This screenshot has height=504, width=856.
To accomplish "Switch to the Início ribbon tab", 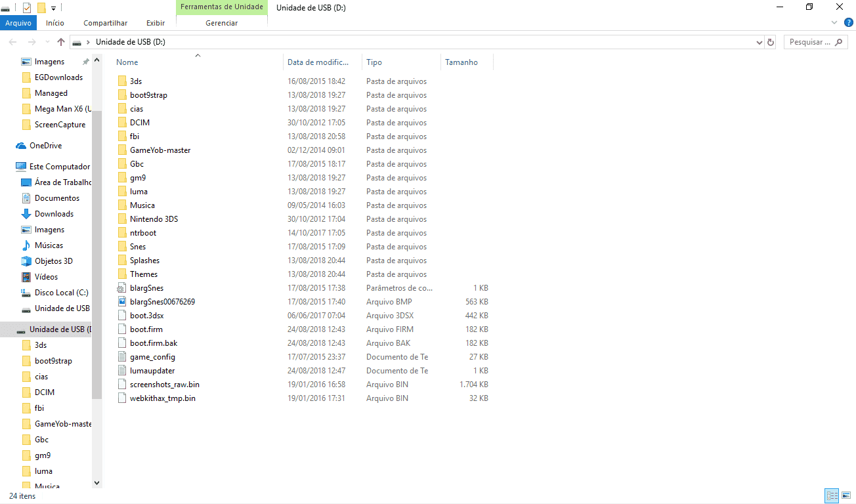I will pos(55,23).
